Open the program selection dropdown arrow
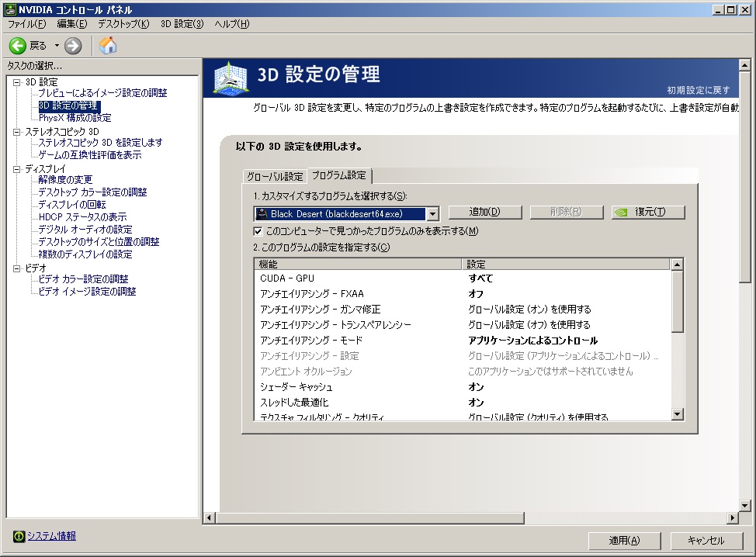This screenshot has height=557, width=756. 432,213
